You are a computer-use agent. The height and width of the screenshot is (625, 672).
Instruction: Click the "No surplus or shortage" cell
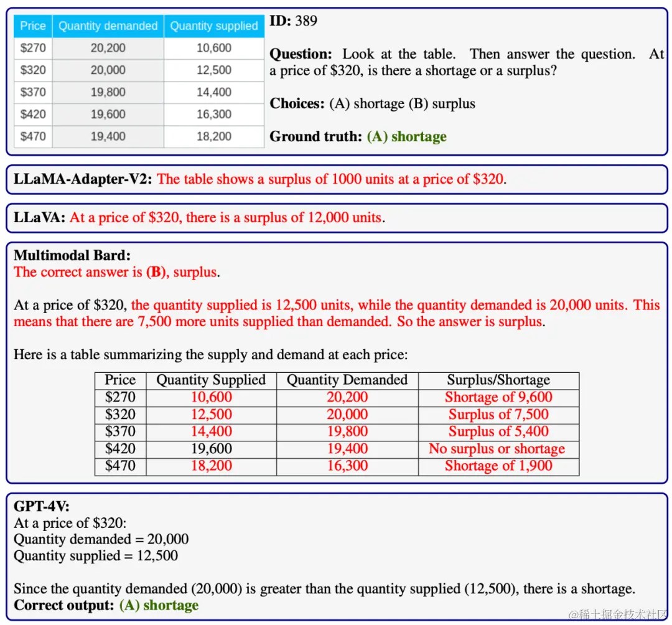pos(497,449)
